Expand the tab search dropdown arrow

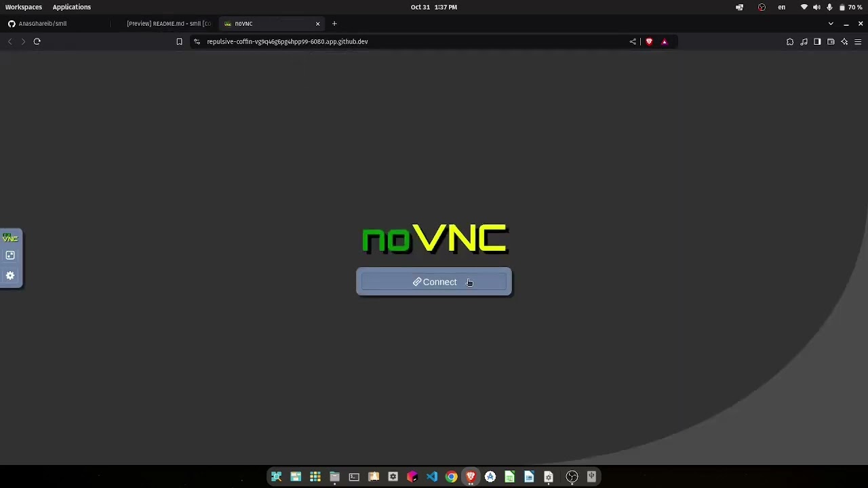click(x=831, y=24)
